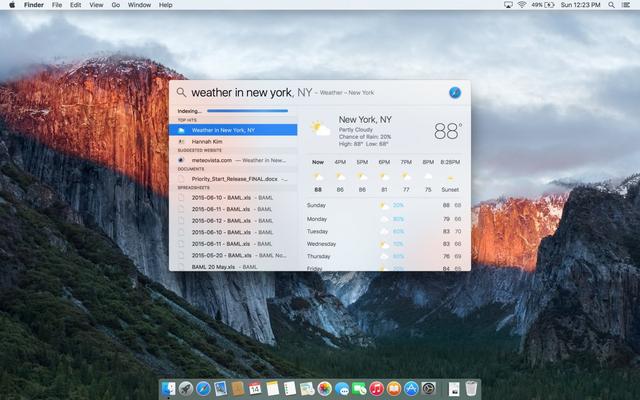Launch App Store from the Dock

[x=411, y=388]
